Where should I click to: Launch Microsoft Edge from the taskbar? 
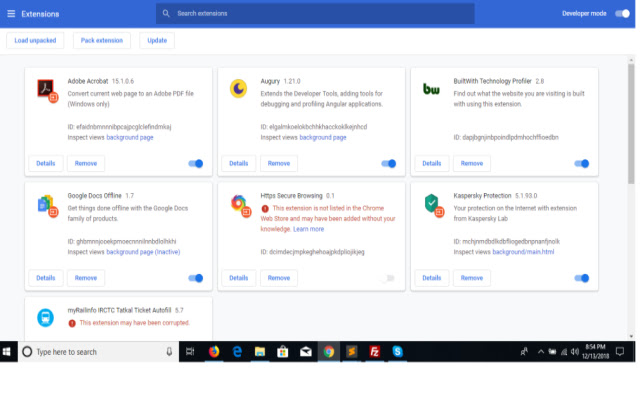tap(237, 351)
